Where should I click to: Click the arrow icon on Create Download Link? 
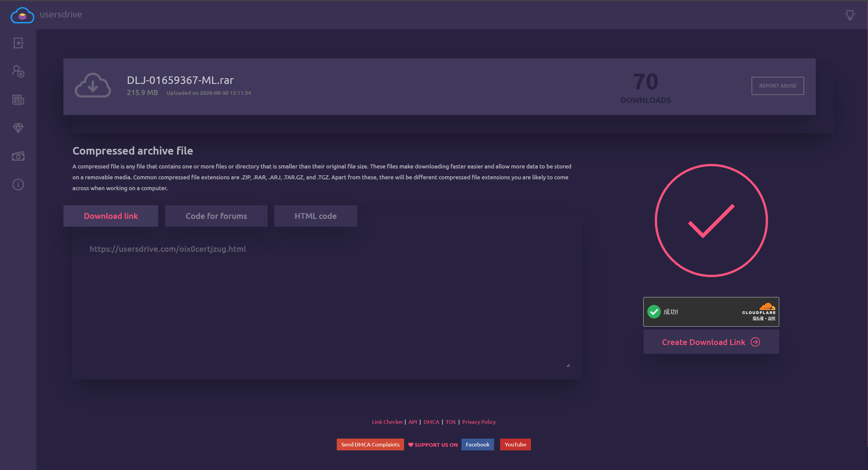pyautogui.click(x=755, y=342)
